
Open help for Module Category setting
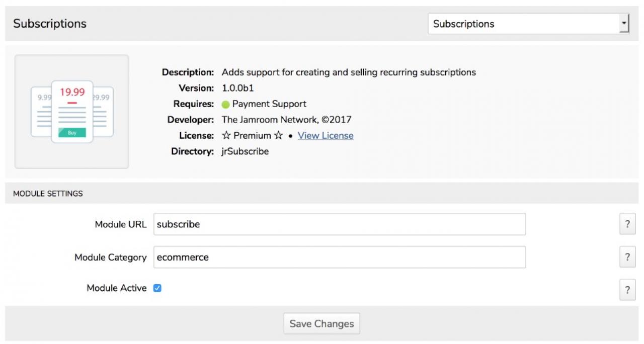coord(627,257)
